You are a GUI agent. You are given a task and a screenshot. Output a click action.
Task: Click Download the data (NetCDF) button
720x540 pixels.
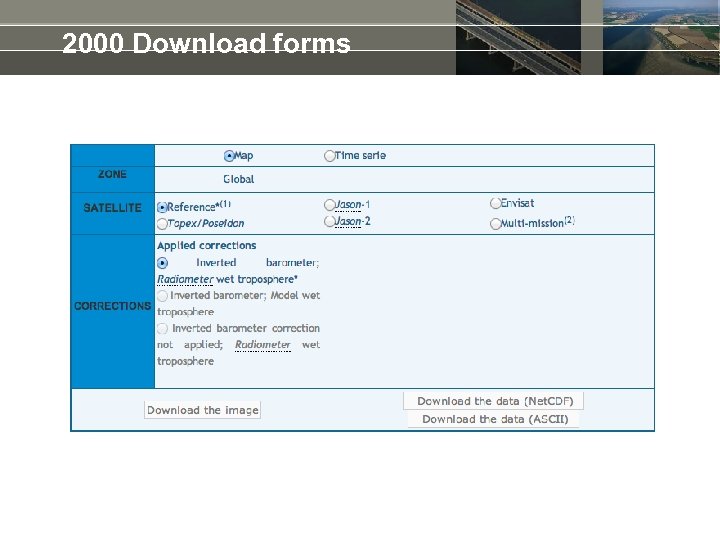(494, 401)
